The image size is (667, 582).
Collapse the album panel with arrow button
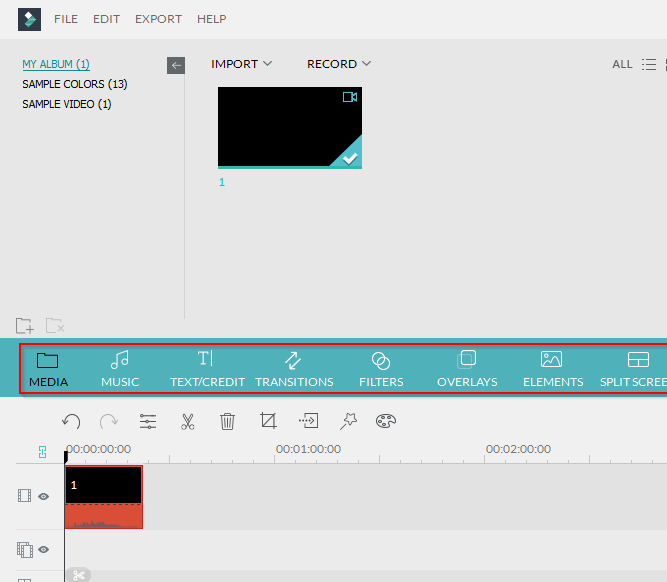[x=176, y=66]
